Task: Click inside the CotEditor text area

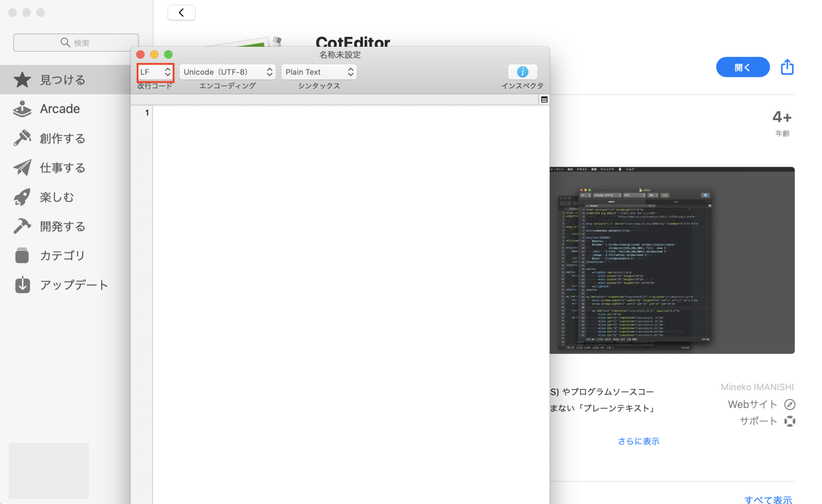Action: pyautogui.click(x=351, y=304)
